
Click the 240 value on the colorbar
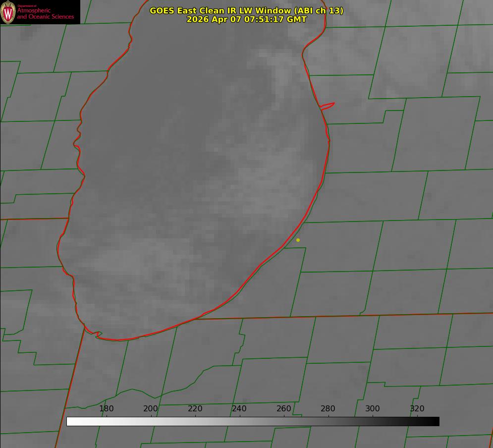pyautogui.click(x=239, y=408)
